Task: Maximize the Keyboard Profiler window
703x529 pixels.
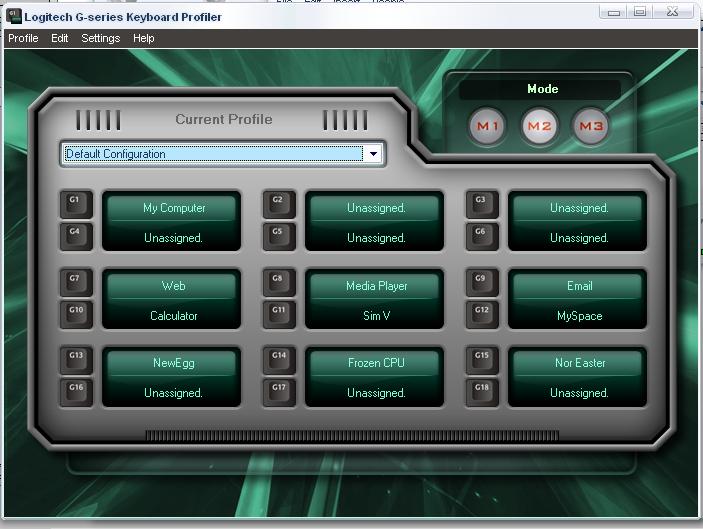Action: 640,12
